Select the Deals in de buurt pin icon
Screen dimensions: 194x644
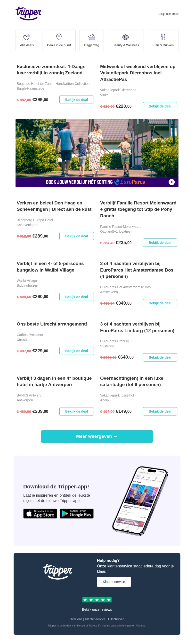click(59, 37)
